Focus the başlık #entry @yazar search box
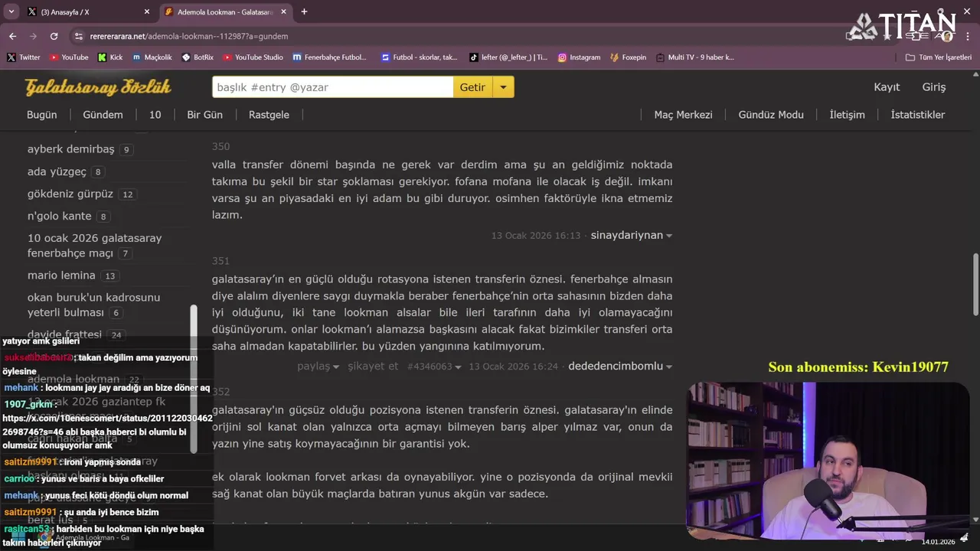The height and width of the screenshot is (551, 980). pyautogui.click(x=332, y=87)
